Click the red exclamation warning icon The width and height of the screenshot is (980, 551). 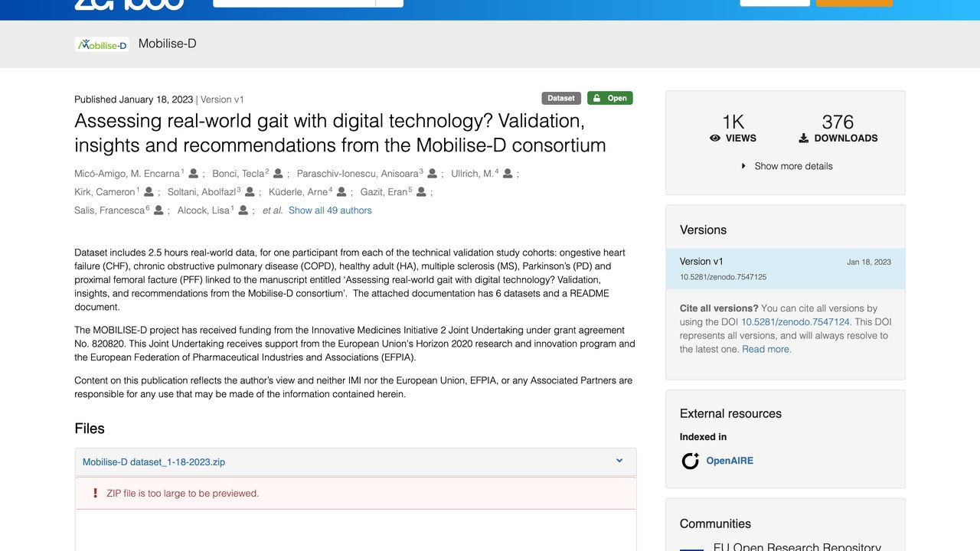point(96,494)
